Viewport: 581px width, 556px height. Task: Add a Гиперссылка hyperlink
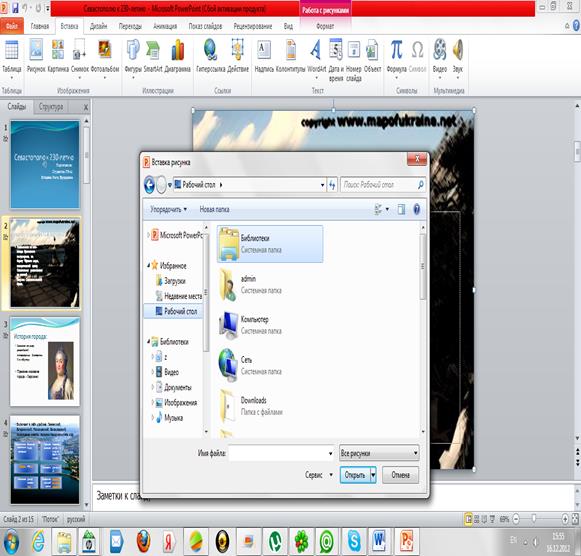tap(210, 56)
